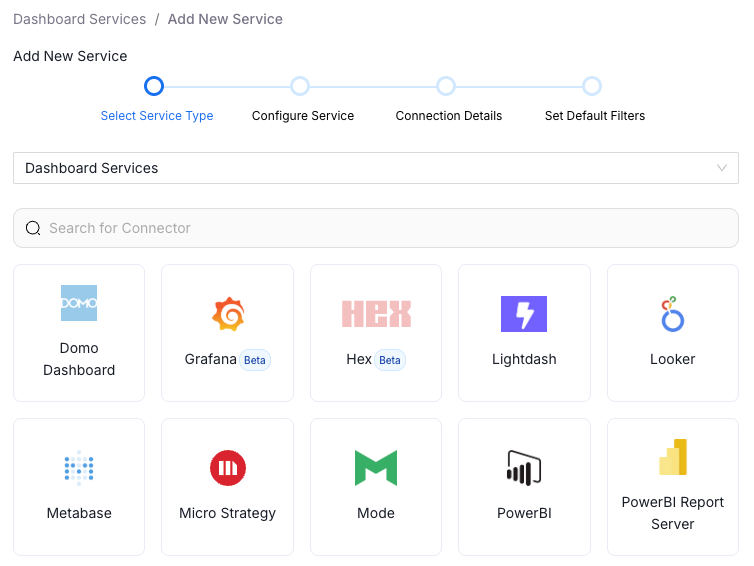Select the Configure Service step circle
The width and height of the screenshot is (754, 566).
300,86
